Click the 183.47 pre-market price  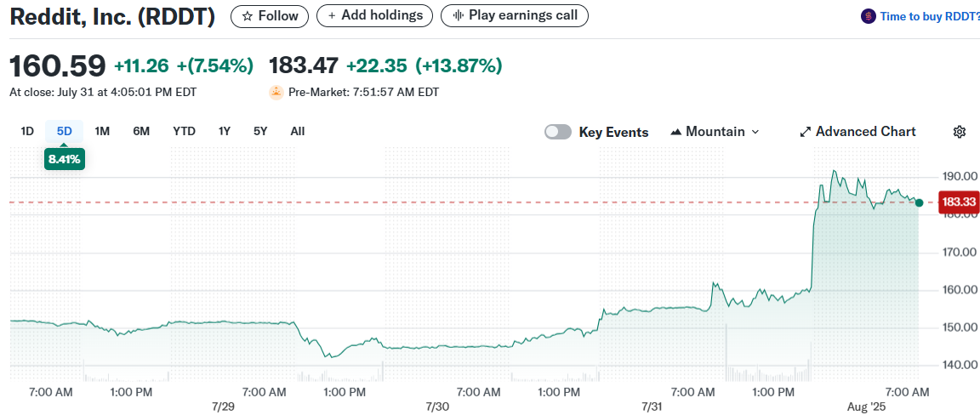coord(304,65)
